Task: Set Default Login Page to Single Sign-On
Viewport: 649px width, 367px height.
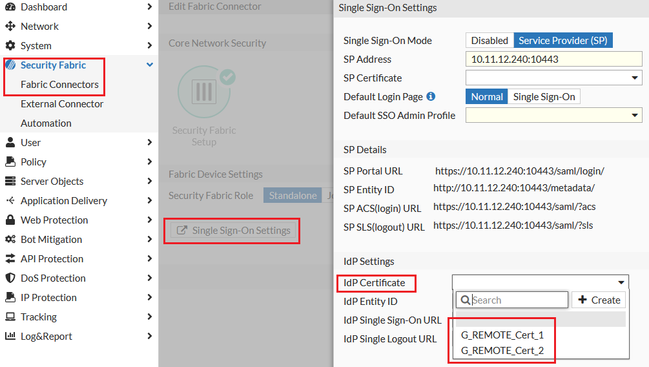Action: click(x=544, y=97)
